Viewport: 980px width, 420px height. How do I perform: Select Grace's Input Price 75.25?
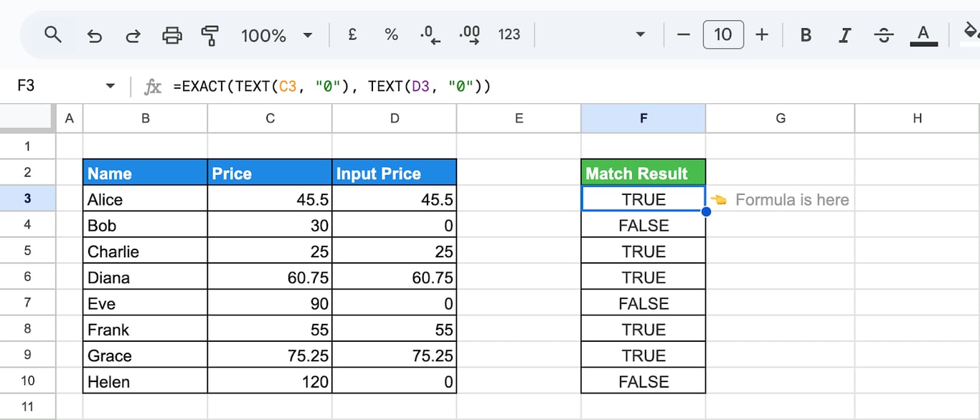(x=395, y=355)
